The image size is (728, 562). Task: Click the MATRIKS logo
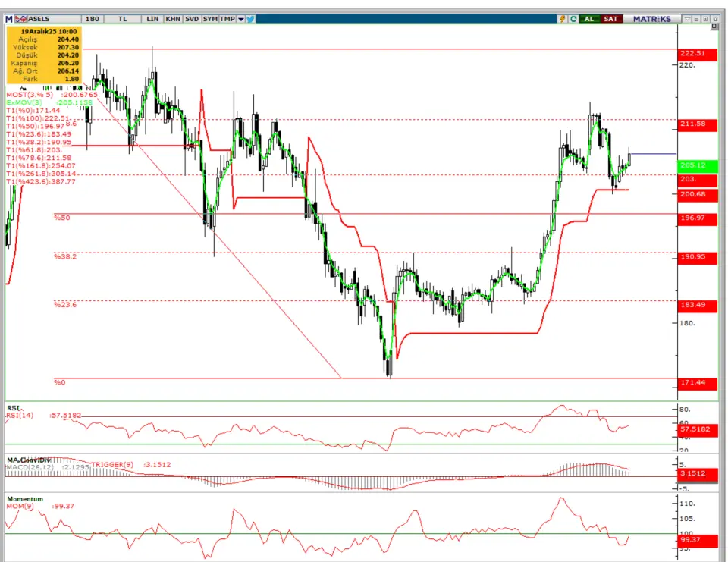coord(652,19)
